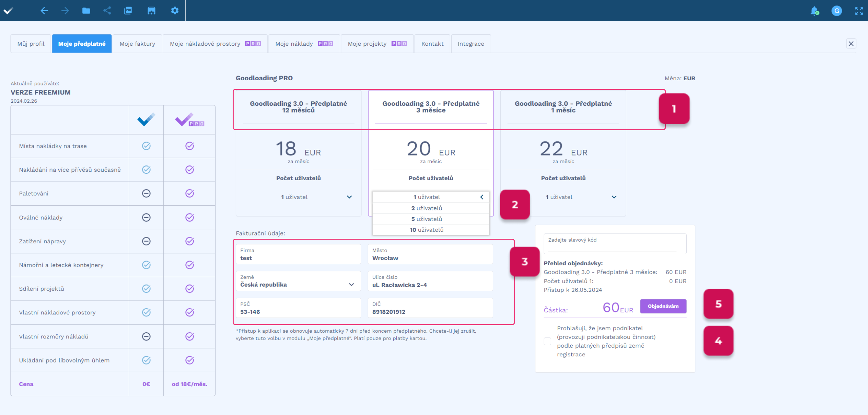Select the 5 uživatelů option
868x415 pixels.
coord(427,219)
